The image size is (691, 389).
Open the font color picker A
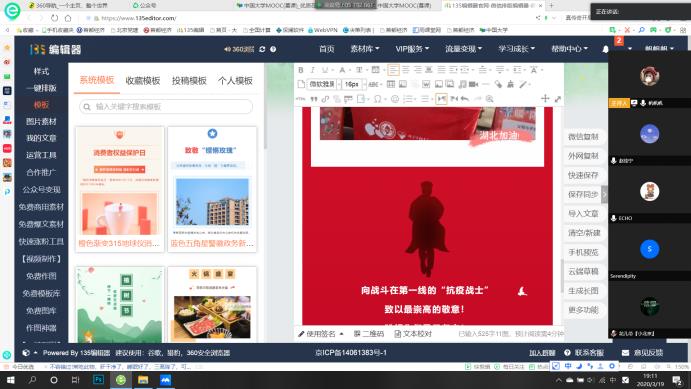click(342, 70)
